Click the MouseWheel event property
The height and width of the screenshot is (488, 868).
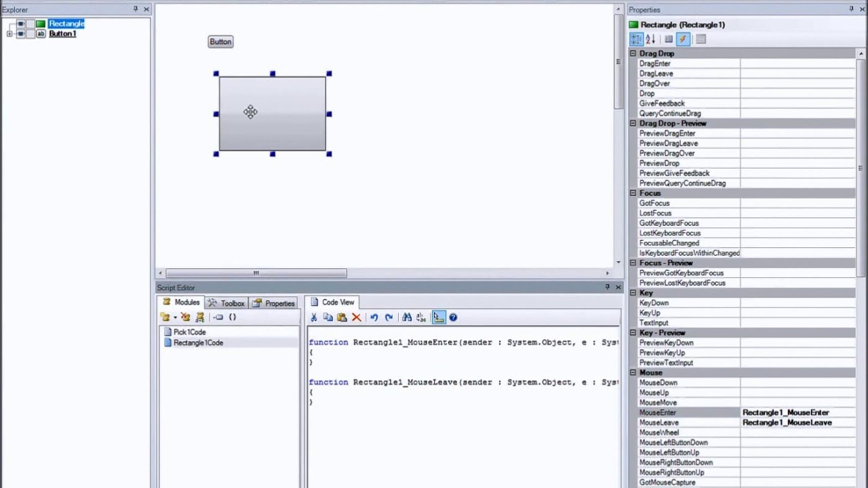click(x=659, y=432)
